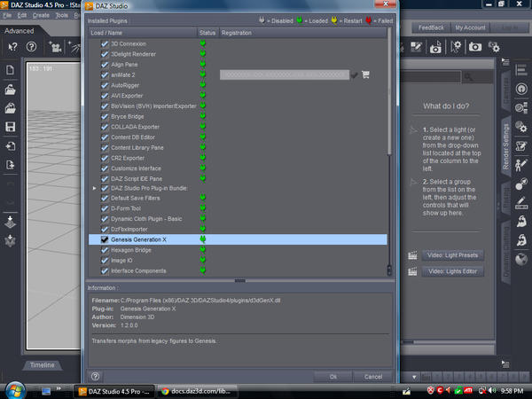
Task: Uncheck the 3D Connexion plugin checkbox
Action: pyautogui.click(x=105, y=43)
